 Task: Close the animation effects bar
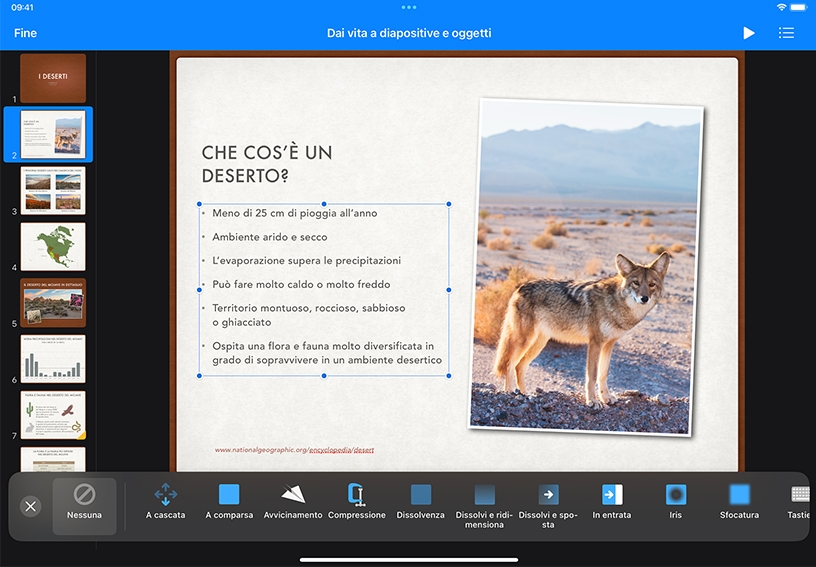pyautogui.click(x=31, y=506)
